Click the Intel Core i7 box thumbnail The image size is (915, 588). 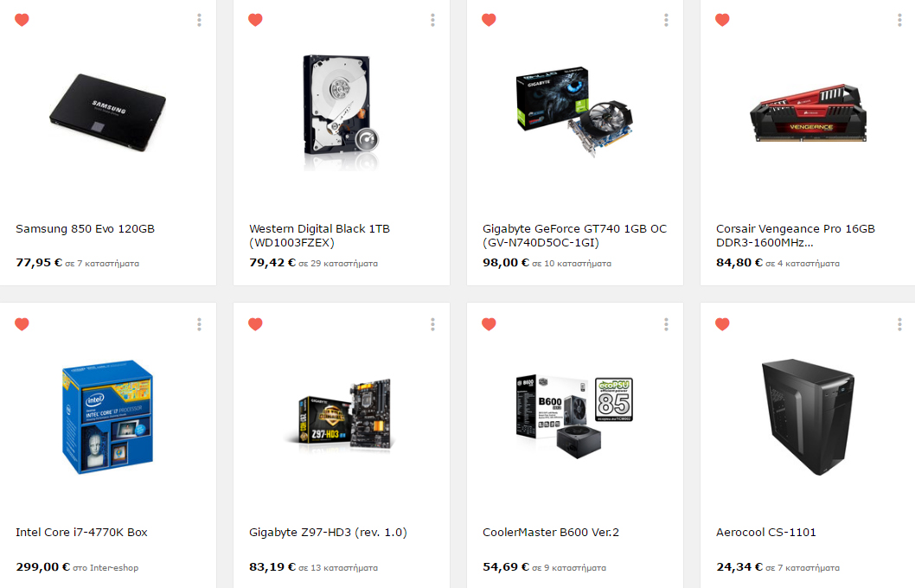[x=108, y=417]
